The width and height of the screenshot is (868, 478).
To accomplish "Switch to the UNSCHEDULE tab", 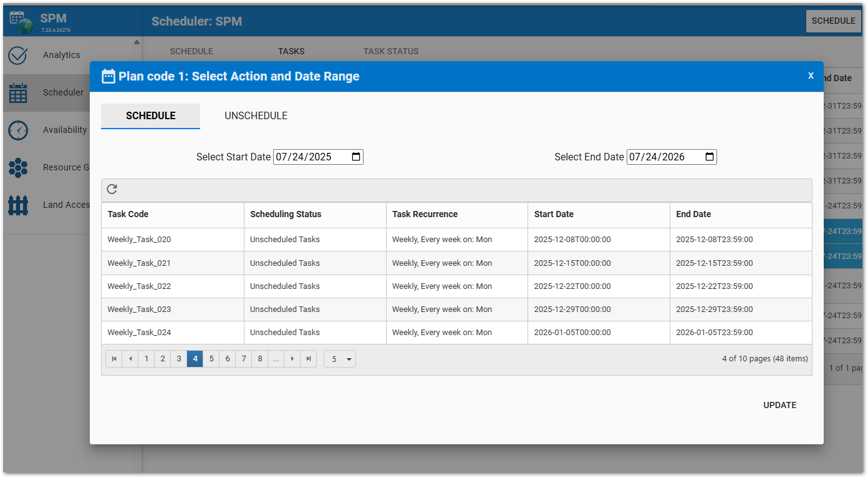I will 256,116.
